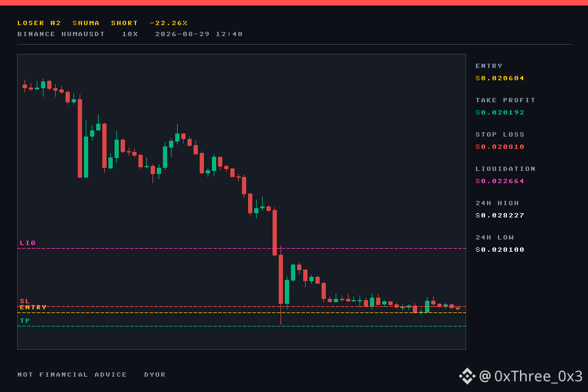Viewport: 588px width, 392px height.
Task: Click 24H high value $0.028227
Action: 500,216
